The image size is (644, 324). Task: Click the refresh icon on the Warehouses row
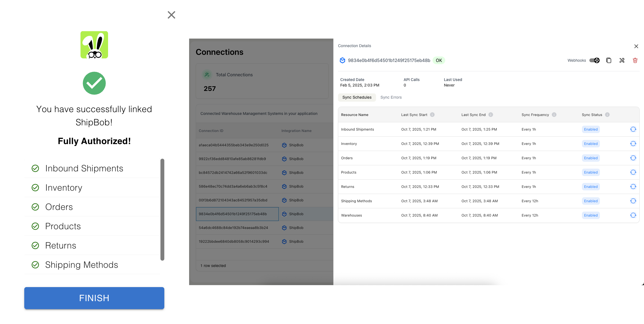(633, 215)
